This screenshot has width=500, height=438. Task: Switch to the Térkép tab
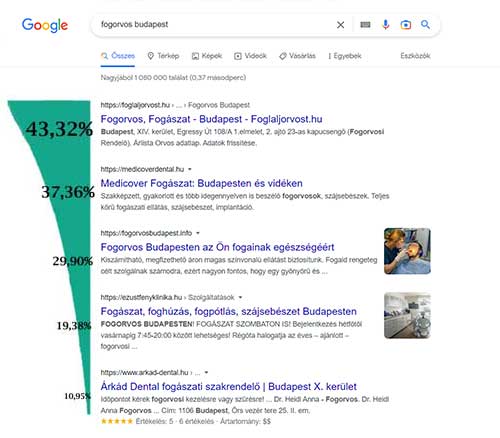(163, 56)
